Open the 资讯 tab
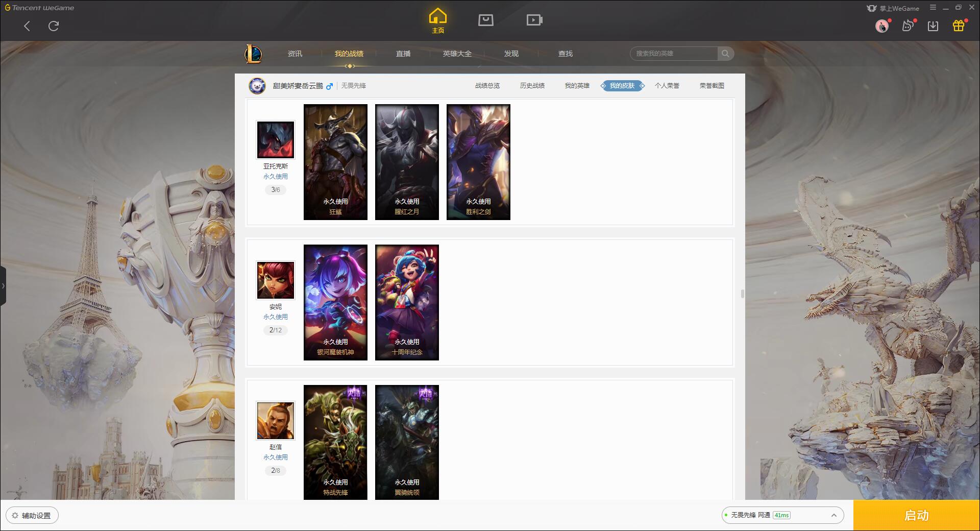 (295, 54)
